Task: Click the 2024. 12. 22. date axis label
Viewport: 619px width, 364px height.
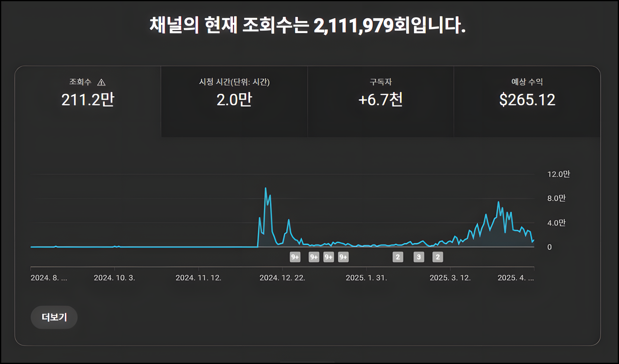Action: click(x=282, y=278)
